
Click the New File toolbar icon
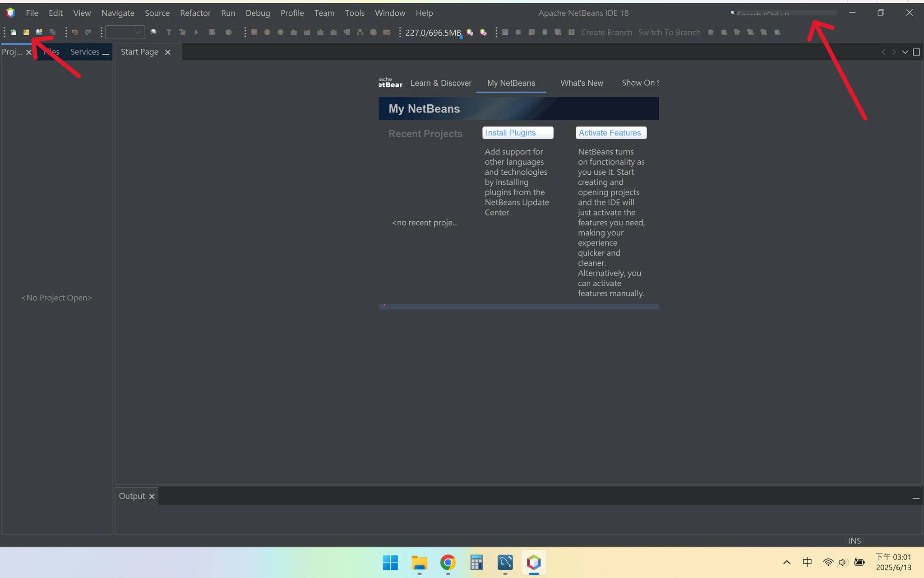click(x=14, y=33)
